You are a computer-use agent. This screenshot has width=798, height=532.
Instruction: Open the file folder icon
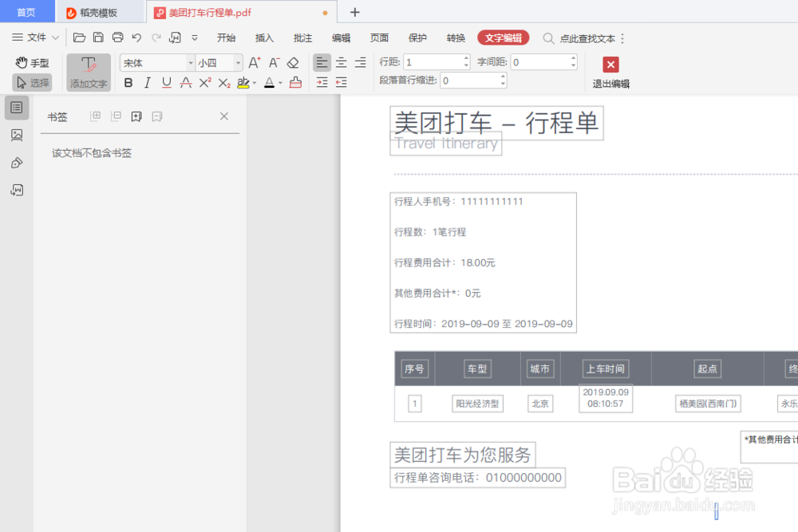coord(79,37)
